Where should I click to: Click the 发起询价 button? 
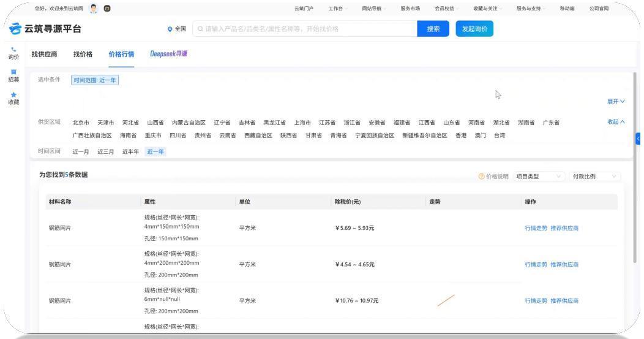point(474,29)
